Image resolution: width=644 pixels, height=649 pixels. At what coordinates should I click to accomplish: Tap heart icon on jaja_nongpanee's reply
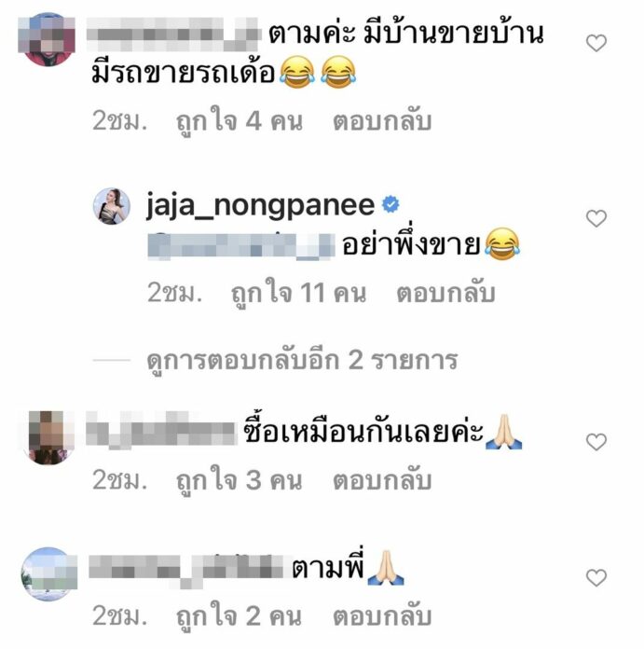point(596,218)
